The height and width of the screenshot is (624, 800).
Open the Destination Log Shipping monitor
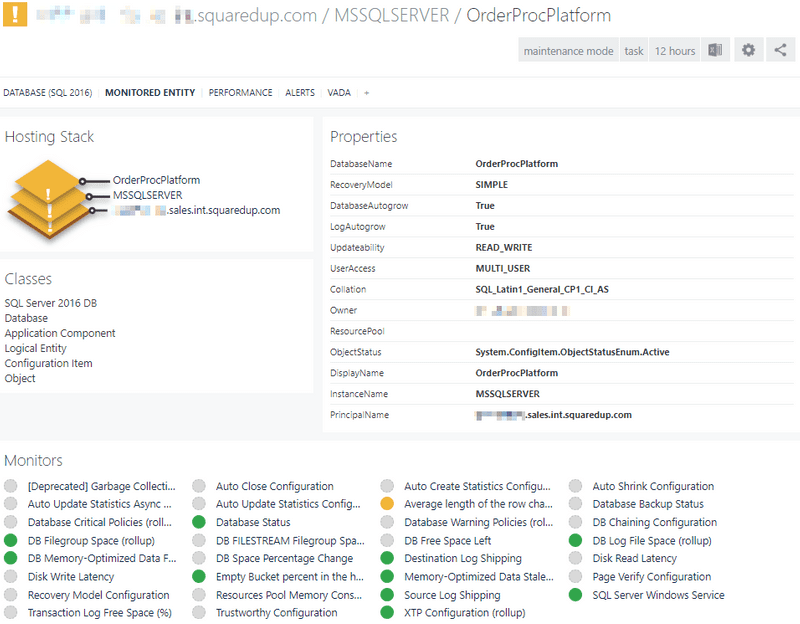click(x=463, y=559)
